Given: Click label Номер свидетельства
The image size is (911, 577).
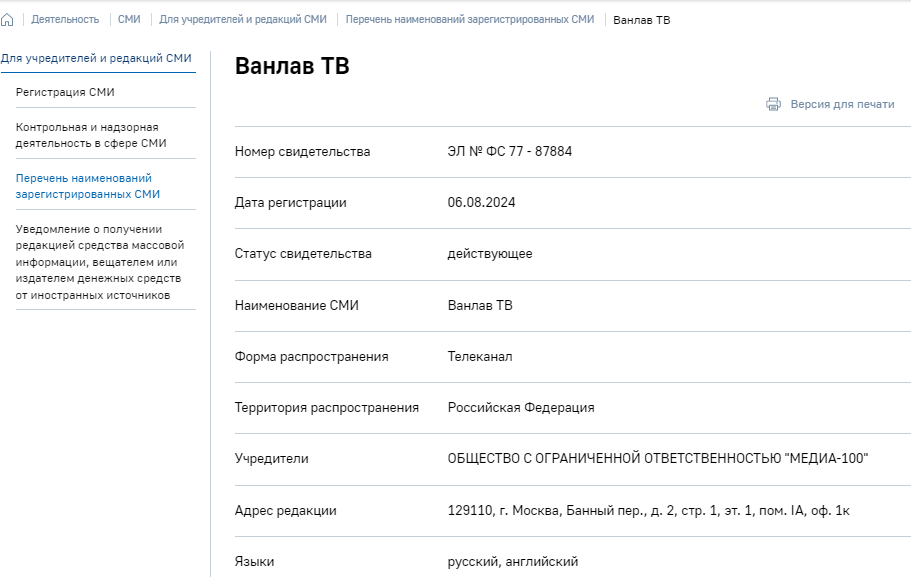Looking at the screenshot, I should pyautogui.click(x=302, y=152).
